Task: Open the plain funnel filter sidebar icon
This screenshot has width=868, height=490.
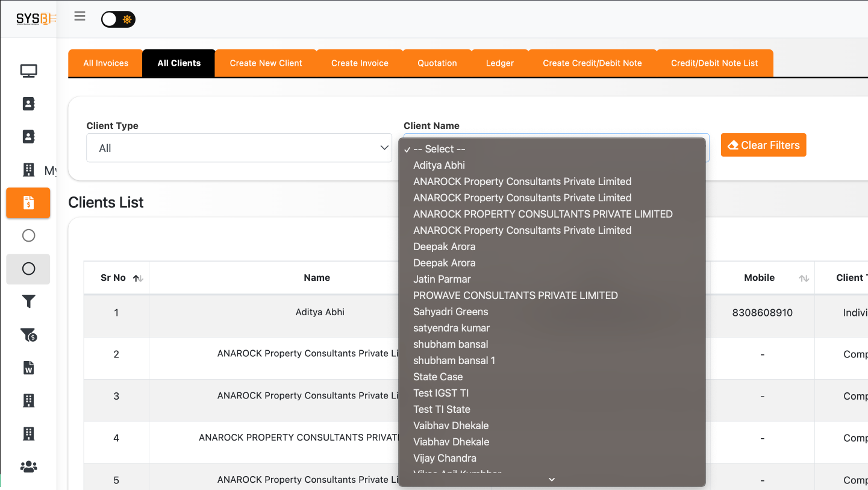Action: coord(28,302)
